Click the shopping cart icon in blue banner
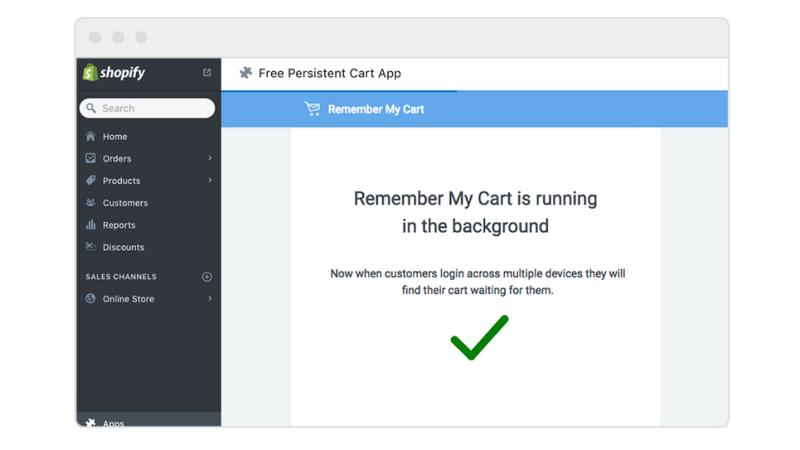 312,109
